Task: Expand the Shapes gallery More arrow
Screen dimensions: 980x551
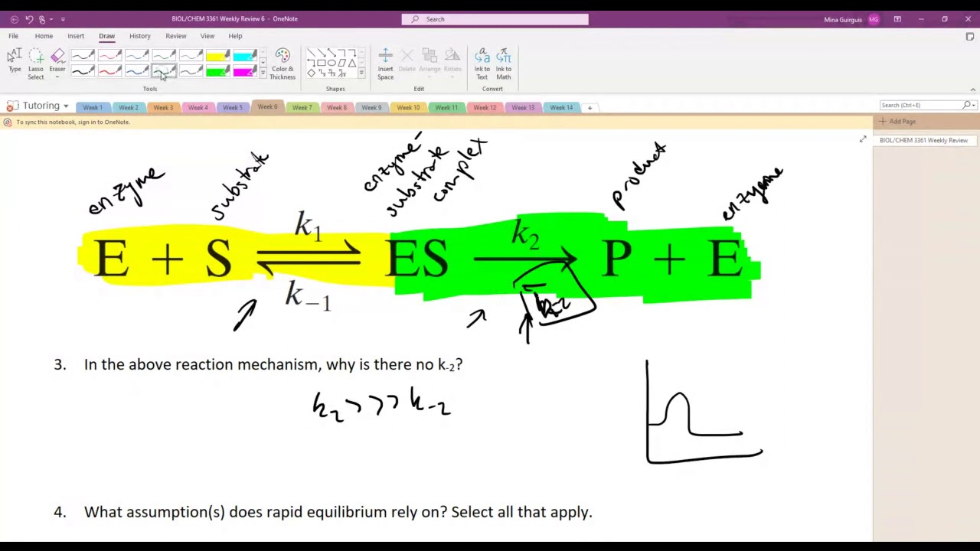Action: click(x=361, y=73)
